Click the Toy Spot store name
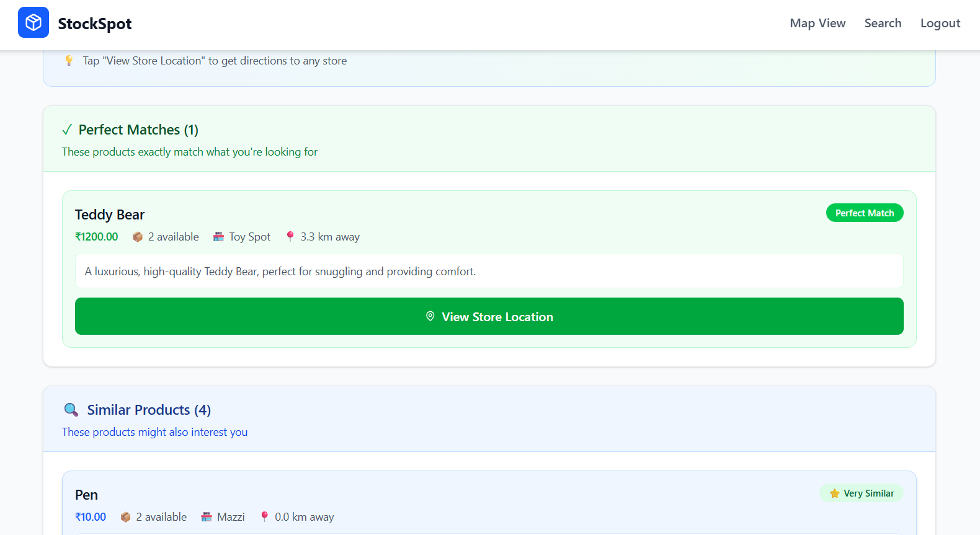 pyautogui.click(x=250, y=237)
